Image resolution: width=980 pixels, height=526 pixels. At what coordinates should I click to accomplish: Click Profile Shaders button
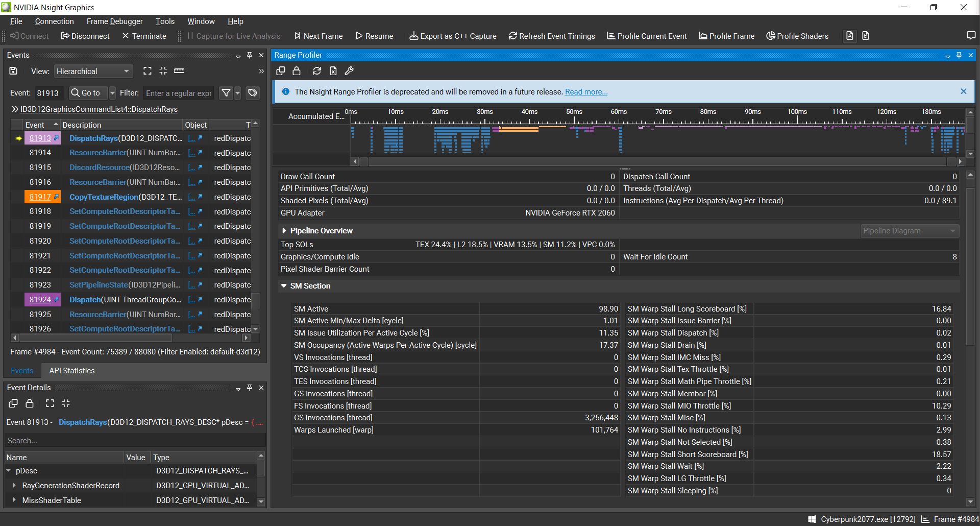click(797, 36)
